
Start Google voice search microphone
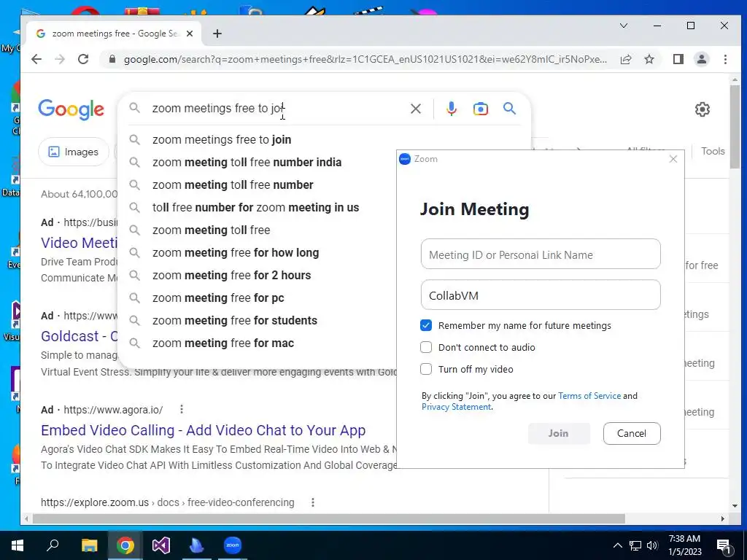coord(451,109)
